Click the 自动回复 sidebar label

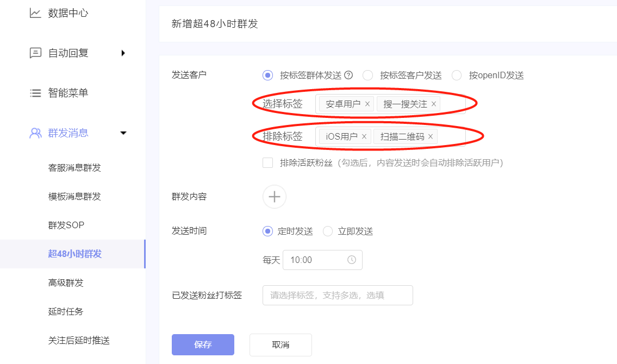(x=68, y=53)
